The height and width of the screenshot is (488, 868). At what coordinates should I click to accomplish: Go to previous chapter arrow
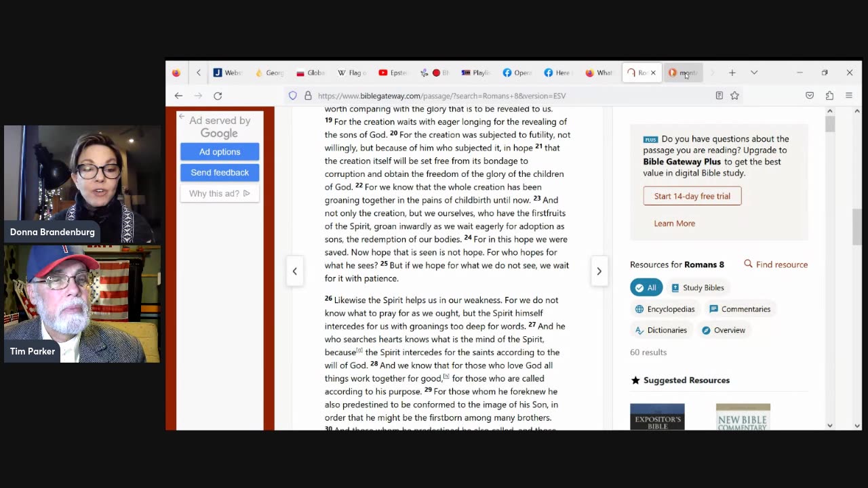(294, 271)
